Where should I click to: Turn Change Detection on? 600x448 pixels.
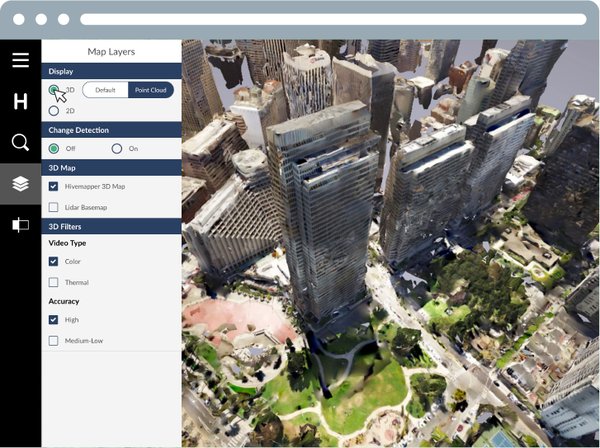click(x=117, y=148)
